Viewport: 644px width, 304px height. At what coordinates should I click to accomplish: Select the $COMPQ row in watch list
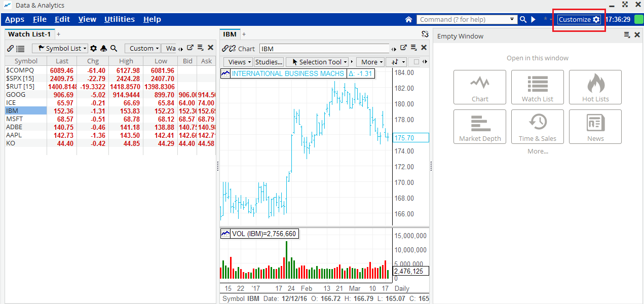[x=110, y=70]
